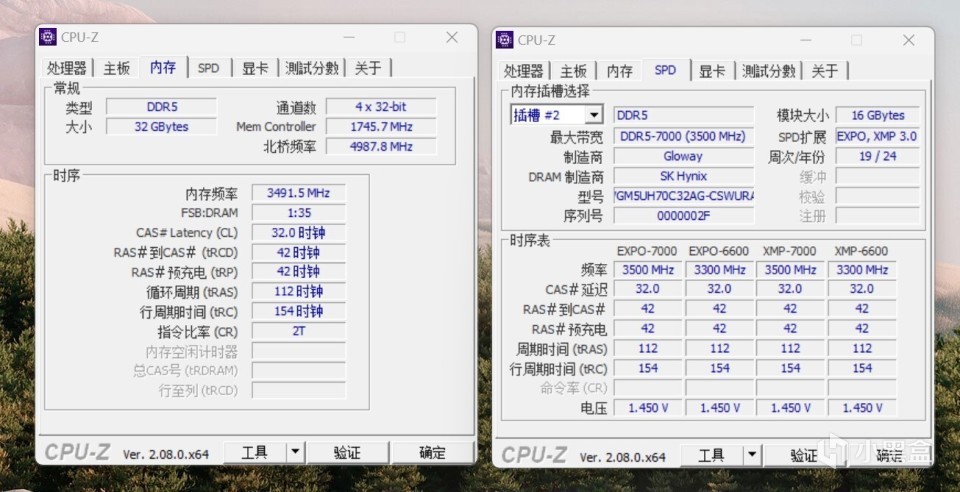Click the CPU-Z app icon in left window
This screenshot has width=960, height=492.
tap(48, 37)
